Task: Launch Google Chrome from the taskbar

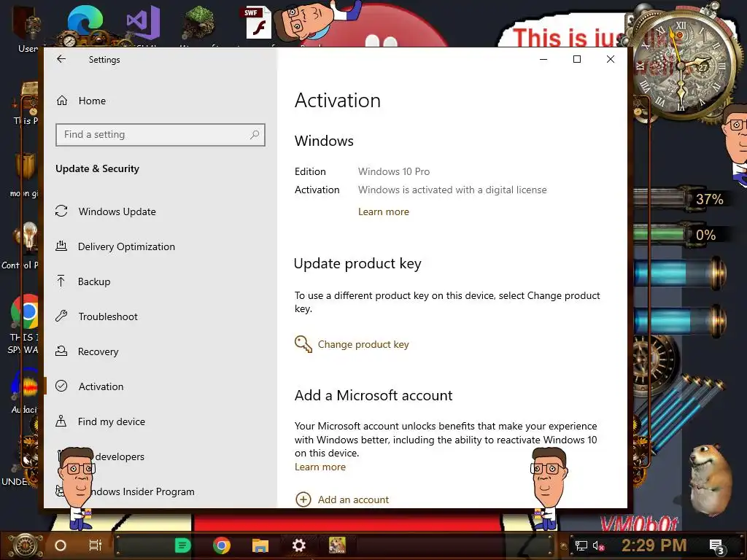Action: pos(222,545)
